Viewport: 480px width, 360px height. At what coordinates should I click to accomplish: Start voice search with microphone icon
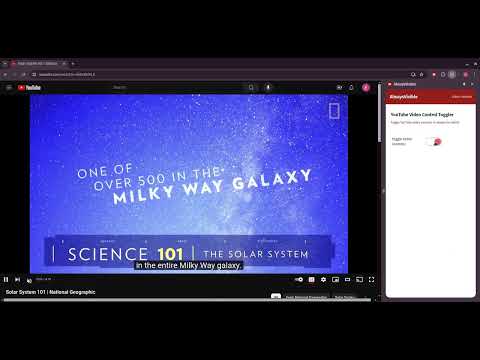tap(268, 87)
